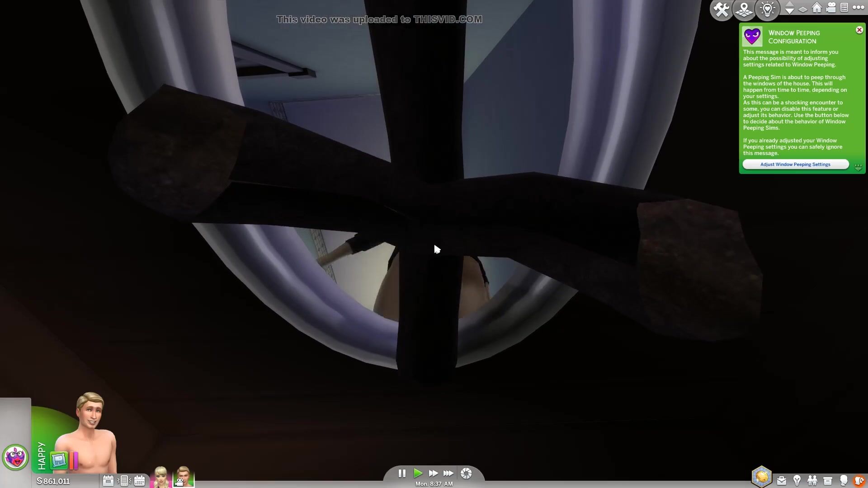Viewport: 868px width, 488px height.
Task: Close the Window Peeping Configuration notification
Action: 859,30
